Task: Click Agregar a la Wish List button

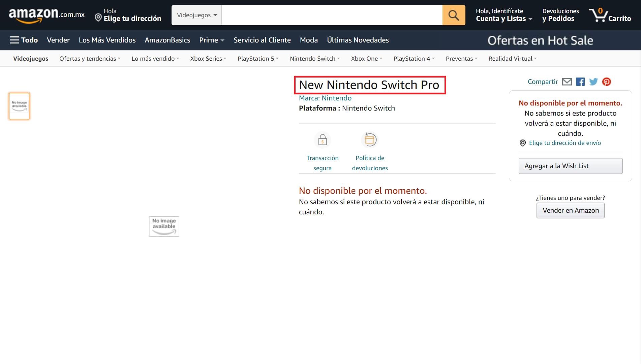Action: (571, 166)
